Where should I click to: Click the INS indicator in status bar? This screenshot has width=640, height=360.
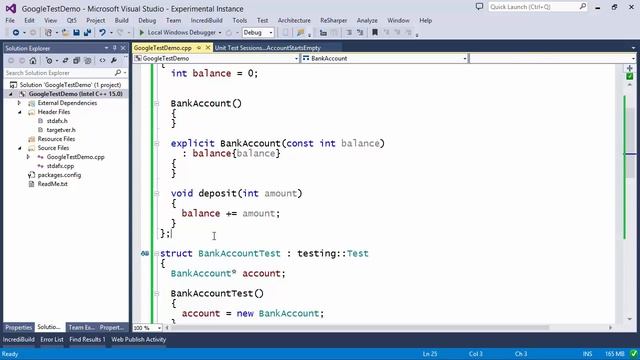point(587,354)
